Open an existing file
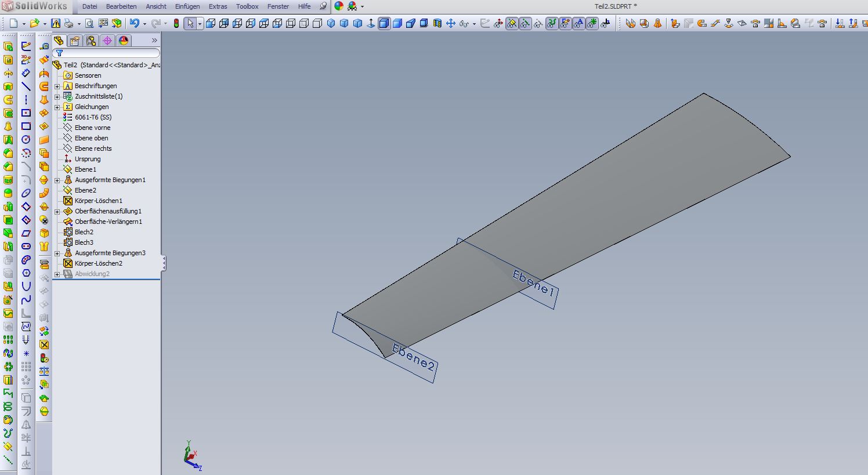This screenshot has width=868, height=475. pyautogui.click(x=34, y=23)
